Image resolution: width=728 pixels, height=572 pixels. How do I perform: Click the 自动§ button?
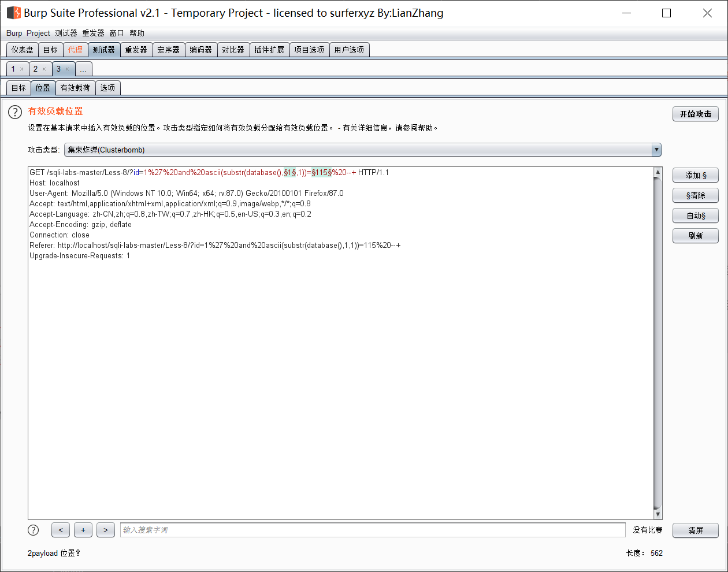click(696, 216)
